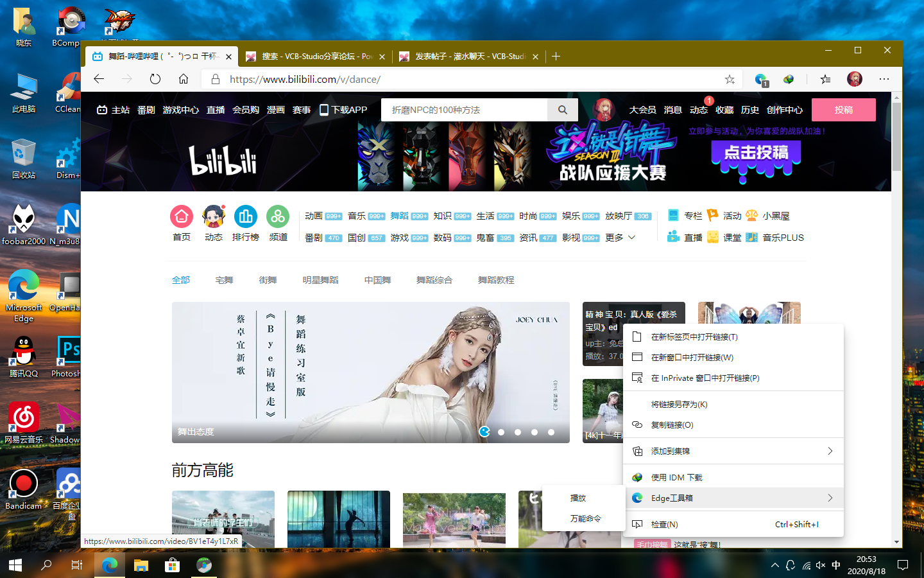
Task: Click the pink 投稿 button
Action: coord(844,110)
